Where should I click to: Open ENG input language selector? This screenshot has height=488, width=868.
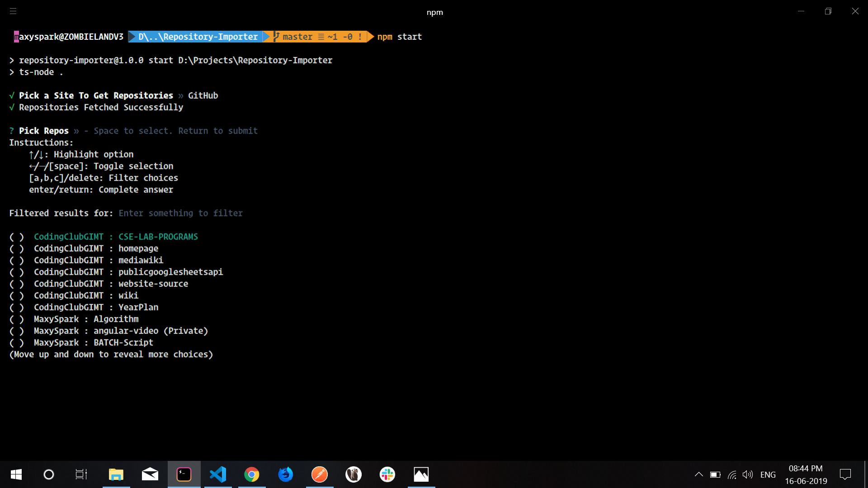point(768,474)
